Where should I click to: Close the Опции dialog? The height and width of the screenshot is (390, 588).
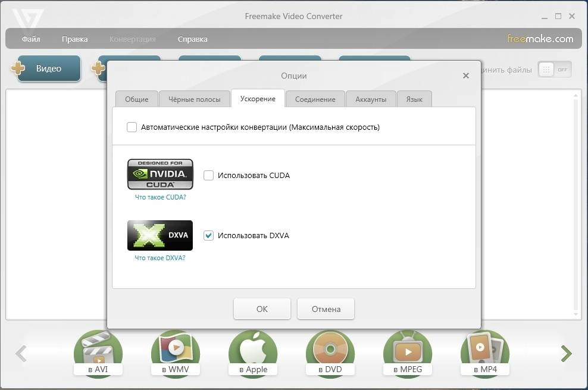tap(466, 76)
